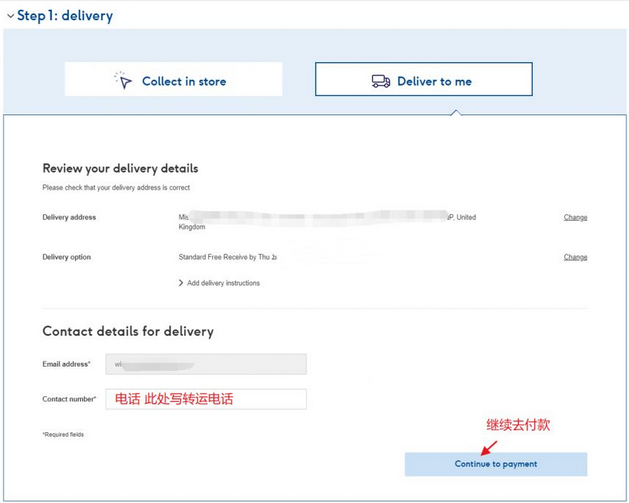The height and width of the screenshot is (503, 629).
Task: Click the Review your delivery details heading
Action: point(120,168)
